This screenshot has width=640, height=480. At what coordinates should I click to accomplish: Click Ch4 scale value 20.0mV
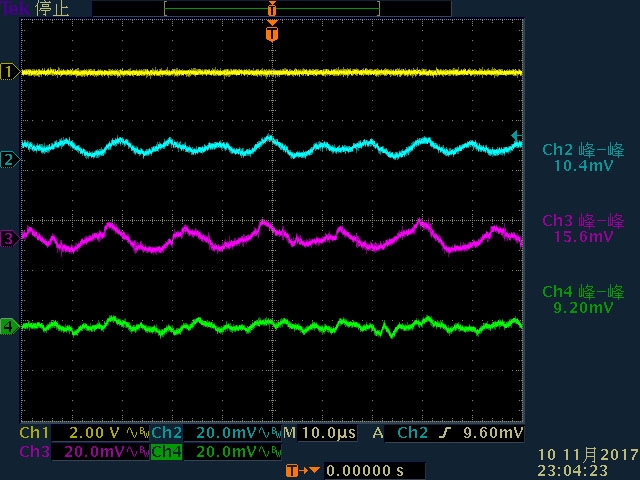[x=227, y=452]
